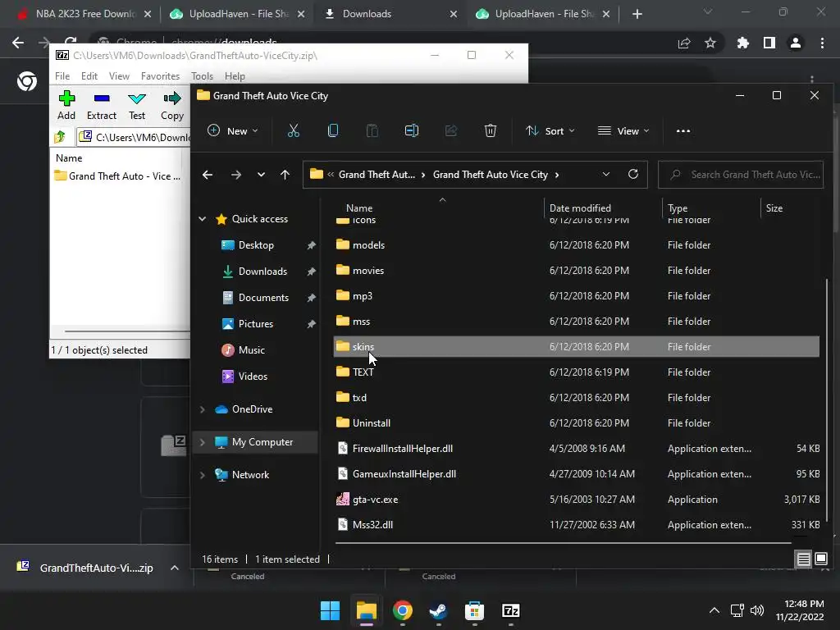Open Microsoft Store from taskbar

click(x=474, y=610)
